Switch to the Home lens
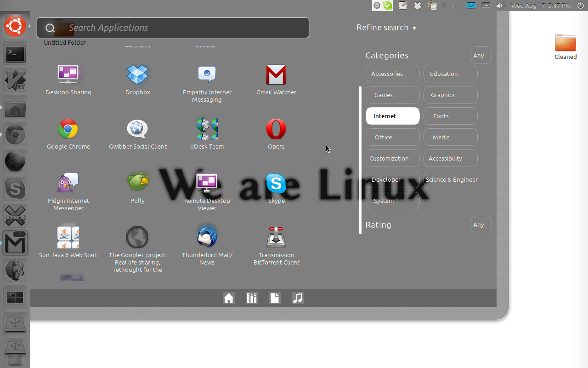Screen dimensions: 588x368 pos(229,298)
